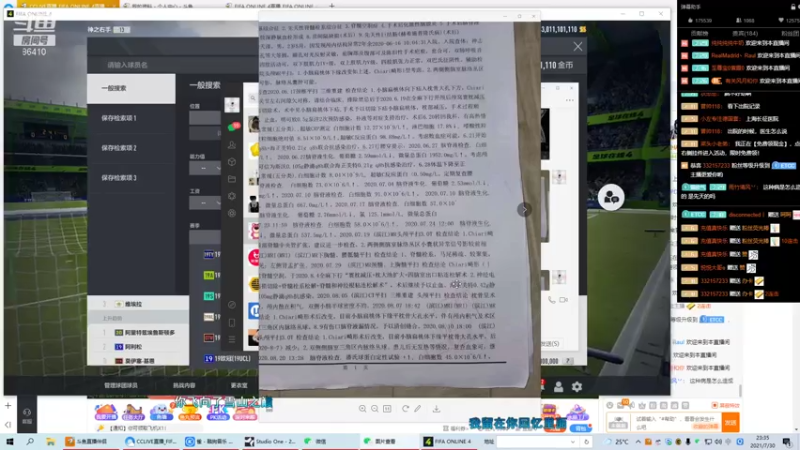
Task: Zoom in on the image in the viewer
Action: pyautogui.click(x=362, y=409)
